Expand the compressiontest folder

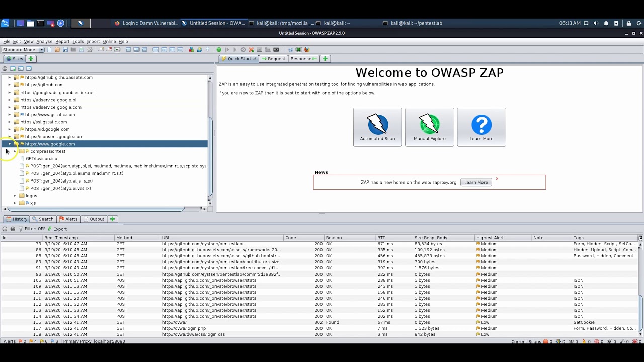15,151
